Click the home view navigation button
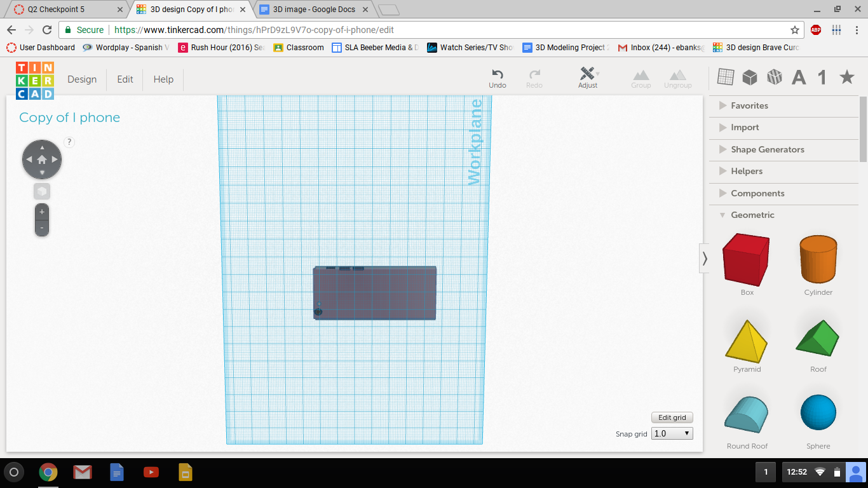The height and width of the screenshot is (488, 868). (x=42, y=159)
